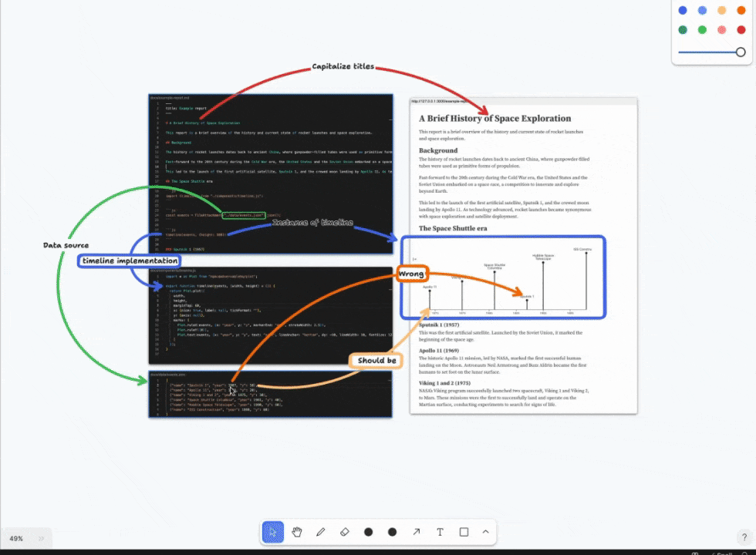This screenshot has height=555, width=756.
Task: Pick the light red pink swatch
Action: (x=722, y=30)
